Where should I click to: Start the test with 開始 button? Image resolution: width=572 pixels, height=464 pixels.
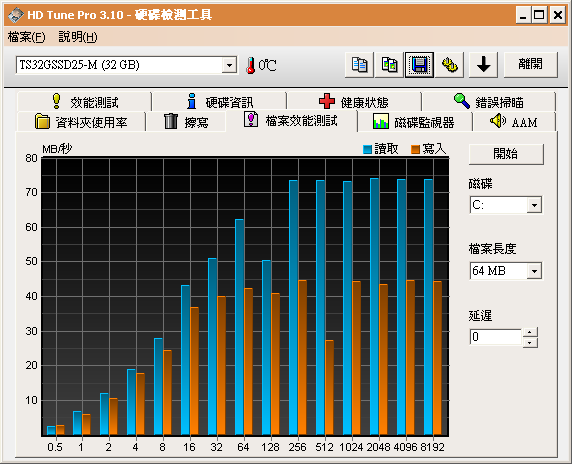pos(506,154)
